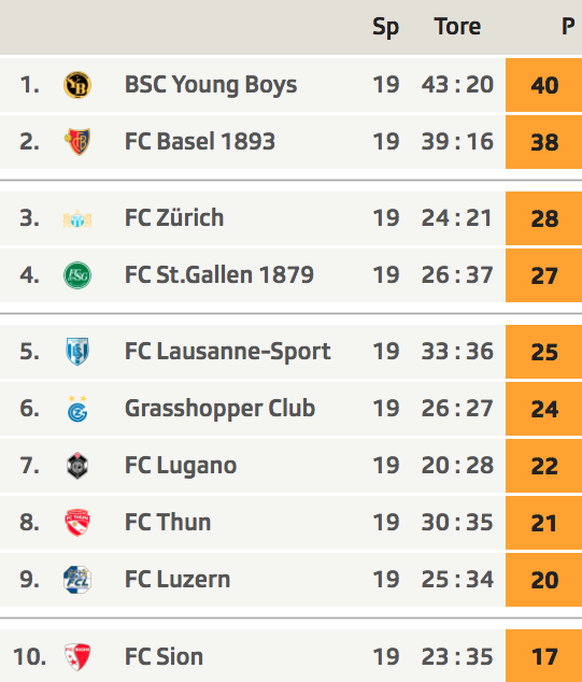Click the 43 : 20 goals value
Screen dimensions: 582x682
pyautogui.click(x=457, y=85)
